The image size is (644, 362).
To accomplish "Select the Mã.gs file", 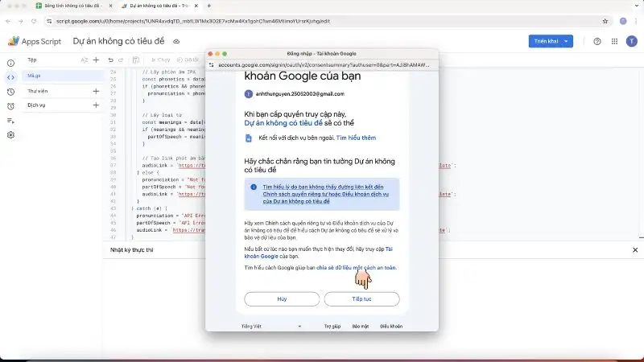I will (63, 76).
